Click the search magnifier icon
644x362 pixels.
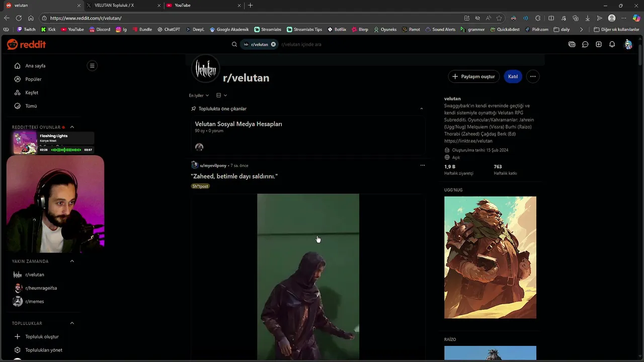(234, 44)
